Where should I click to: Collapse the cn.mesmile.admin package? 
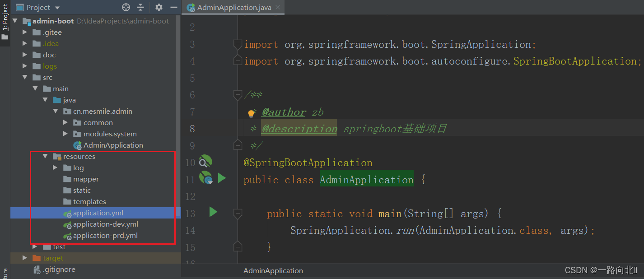point(55,112)
